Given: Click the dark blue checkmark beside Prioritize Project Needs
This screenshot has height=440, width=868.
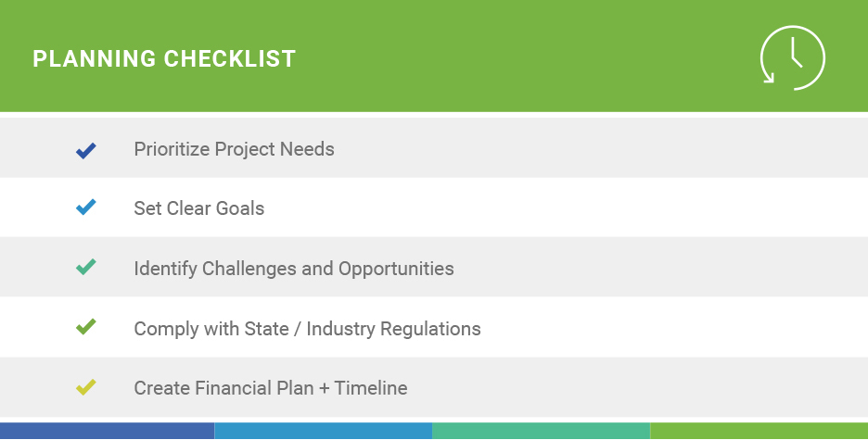Looking at the screenshot, I should 86,150.
